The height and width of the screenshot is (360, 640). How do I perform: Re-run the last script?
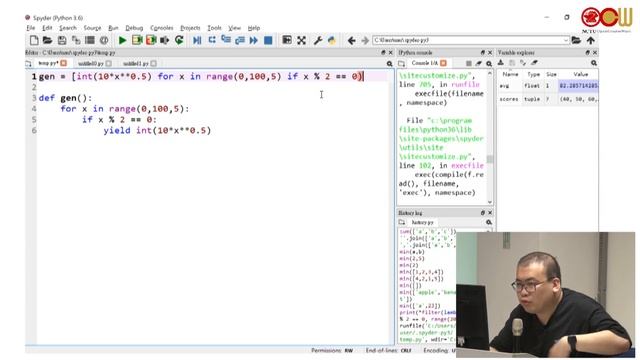click(x=179, y=40)
